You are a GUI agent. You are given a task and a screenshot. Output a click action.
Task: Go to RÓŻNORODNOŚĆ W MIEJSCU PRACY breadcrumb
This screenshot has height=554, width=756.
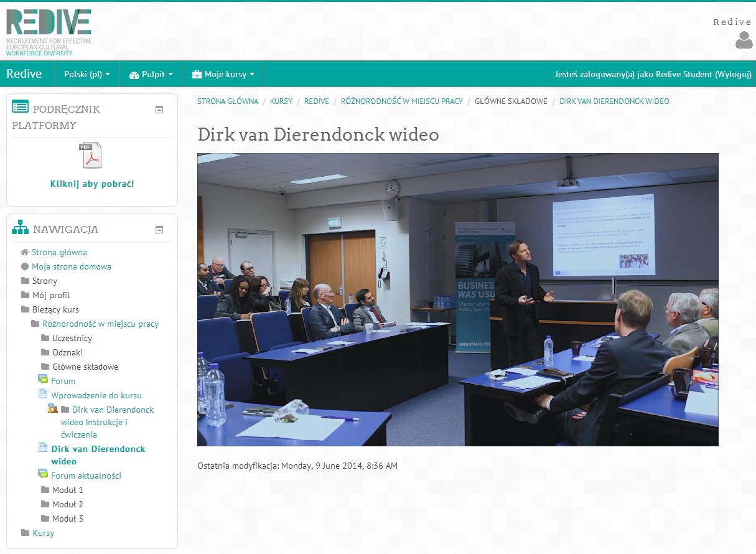pos(402,101)
